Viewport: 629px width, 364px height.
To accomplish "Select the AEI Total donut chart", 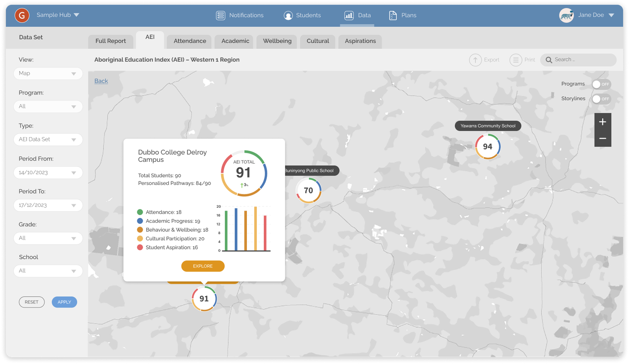I will tap(244, 173).
